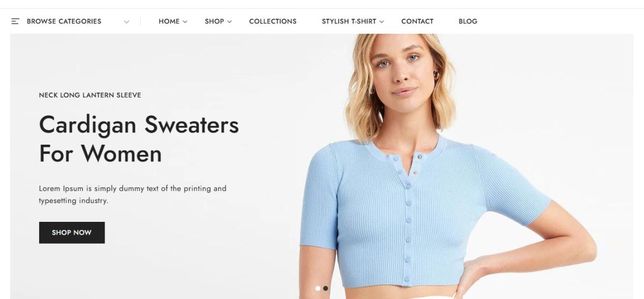Open the BLOG link
644x299 pixels.
pyautogui.click(x=468, y=21)
